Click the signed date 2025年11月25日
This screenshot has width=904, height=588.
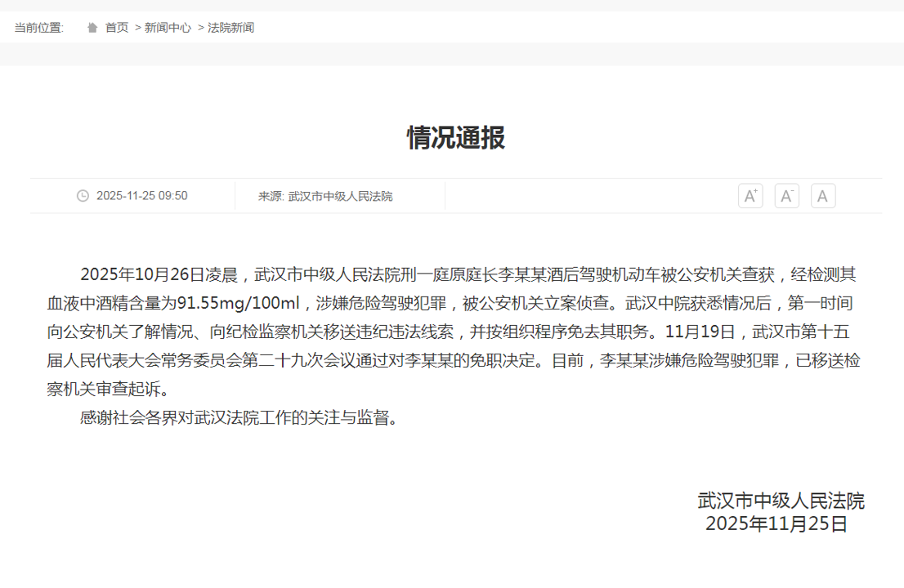pyautogui.click(x=776, y=524)
